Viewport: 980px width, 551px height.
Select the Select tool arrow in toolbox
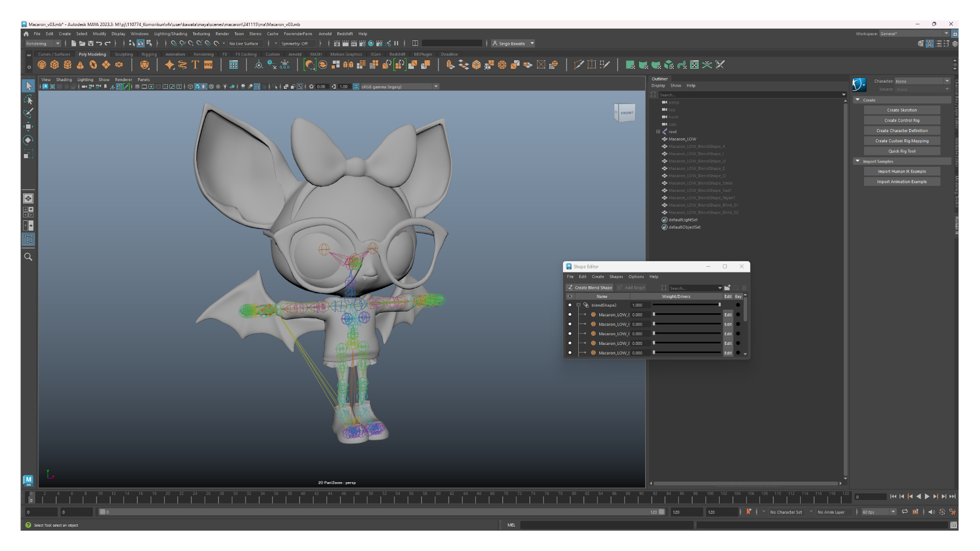(x=29, y=86)
